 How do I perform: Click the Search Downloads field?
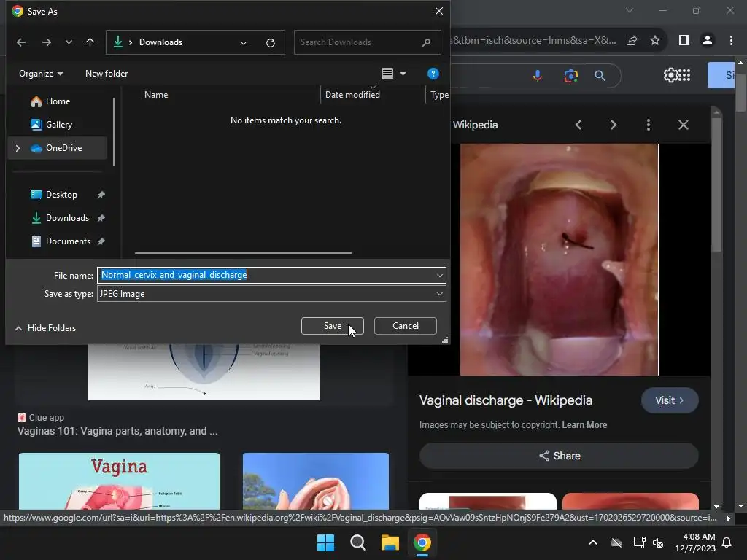[367, 42]
